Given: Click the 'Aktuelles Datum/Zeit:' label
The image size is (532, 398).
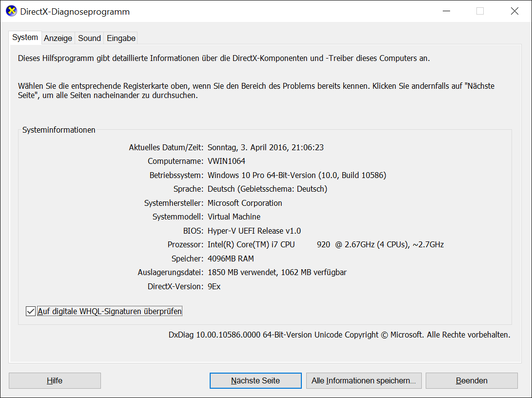Looking at the screenshot, I should click(166, 147).
